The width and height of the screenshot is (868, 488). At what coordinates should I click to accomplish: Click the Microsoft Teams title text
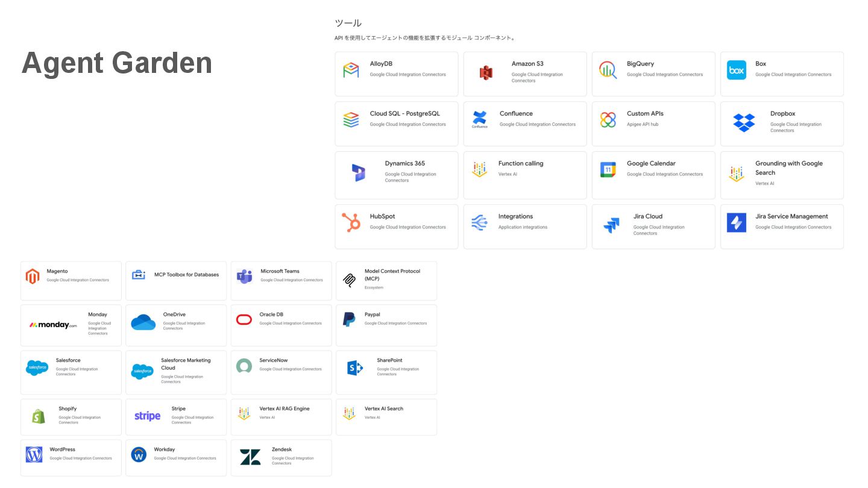280,271
